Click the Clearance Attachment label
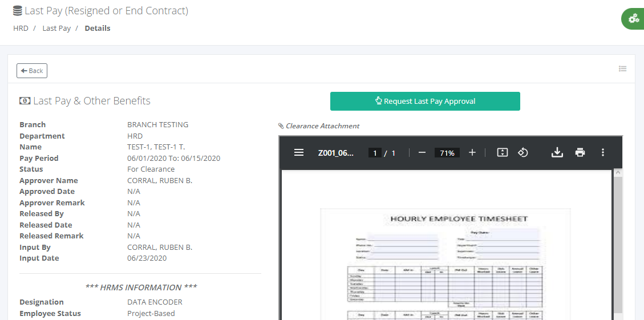 pos(322,126)
